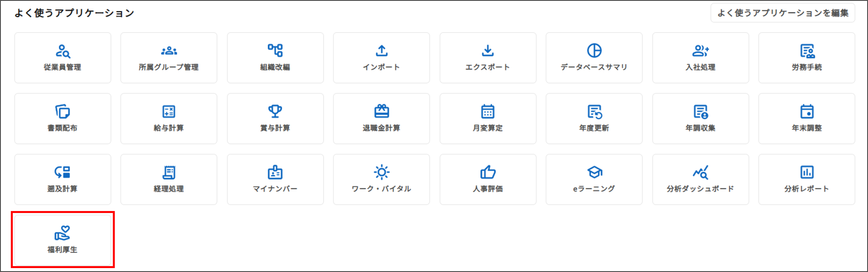Open the 人事評価 performance evaluation app
868x272 pixels.
(487, 179)
